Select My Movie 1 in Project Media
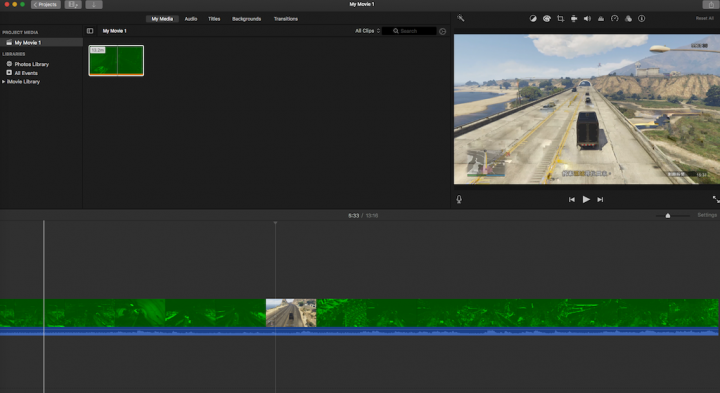Screen dimensions: 720x393 pos(41,42)
